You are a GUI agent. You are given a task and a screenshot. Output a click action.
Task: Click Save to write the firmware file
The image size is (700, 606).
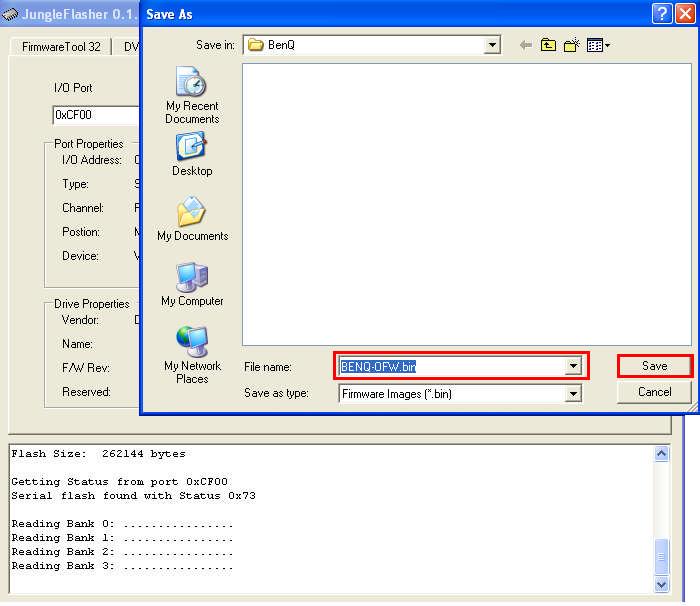[x=654, y=366]
